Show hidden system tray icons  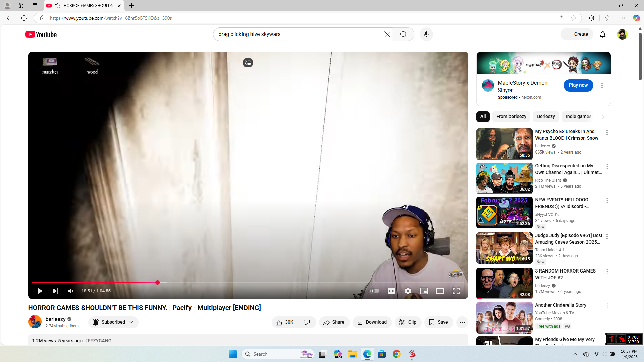[575, 354]
